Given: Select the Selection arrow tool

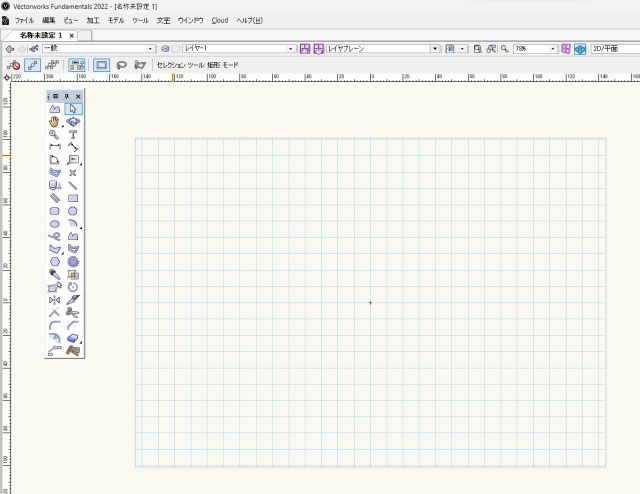Looking at the screenshot, I should pyautogui.click(x=73, y=109).
